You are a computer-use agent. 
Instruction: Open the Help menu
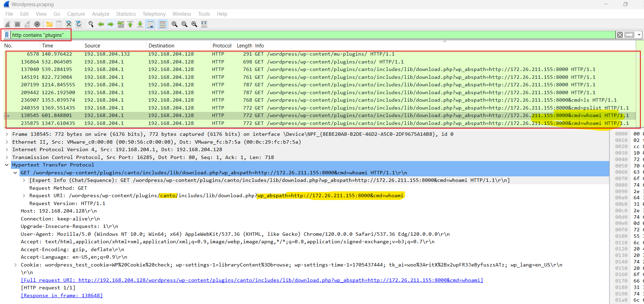(x=222, y=14)
